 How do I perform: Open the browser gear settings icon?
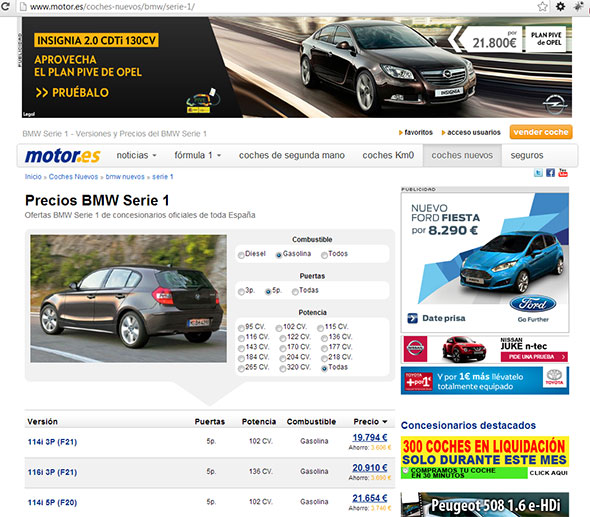click(560, 6)
